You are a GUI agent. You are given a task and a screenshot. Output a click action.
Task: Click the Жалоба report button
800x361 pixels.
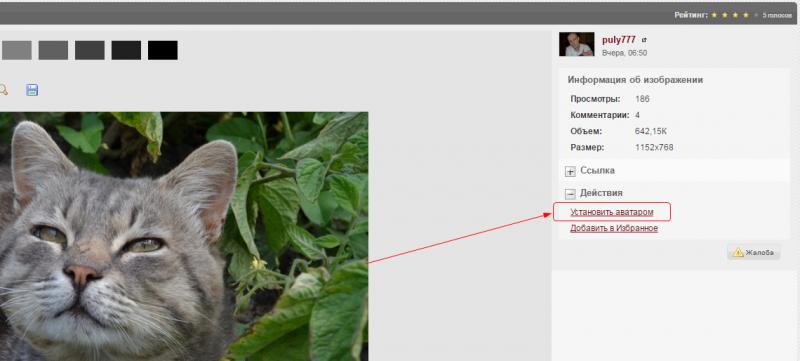[x=754, y=252]
